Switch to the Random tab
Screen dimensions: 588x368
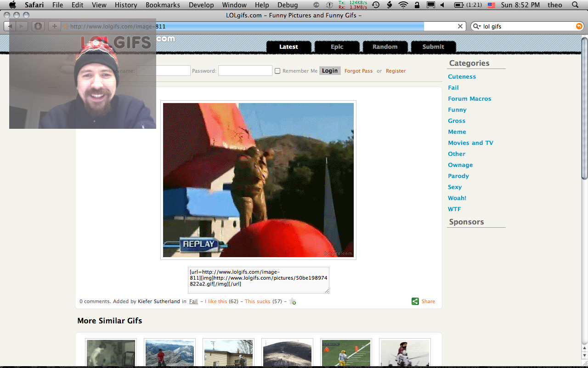coord(385,46)
